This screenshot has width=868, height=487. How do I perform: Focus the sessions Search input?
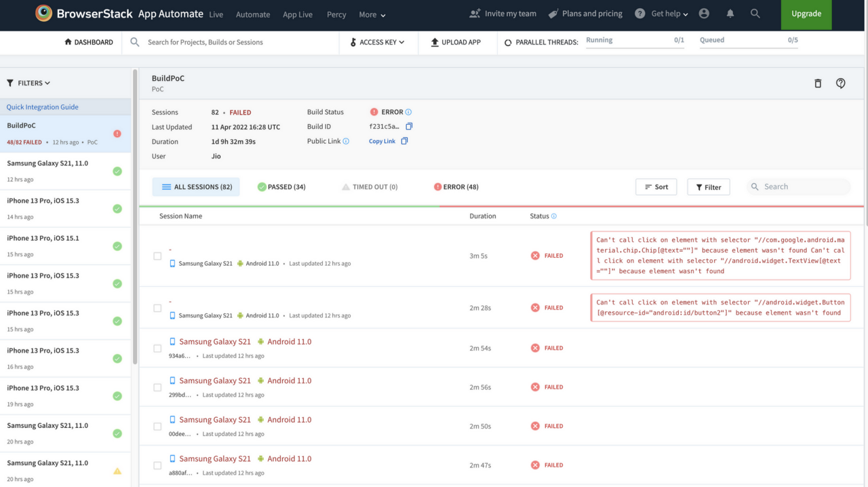798,187
